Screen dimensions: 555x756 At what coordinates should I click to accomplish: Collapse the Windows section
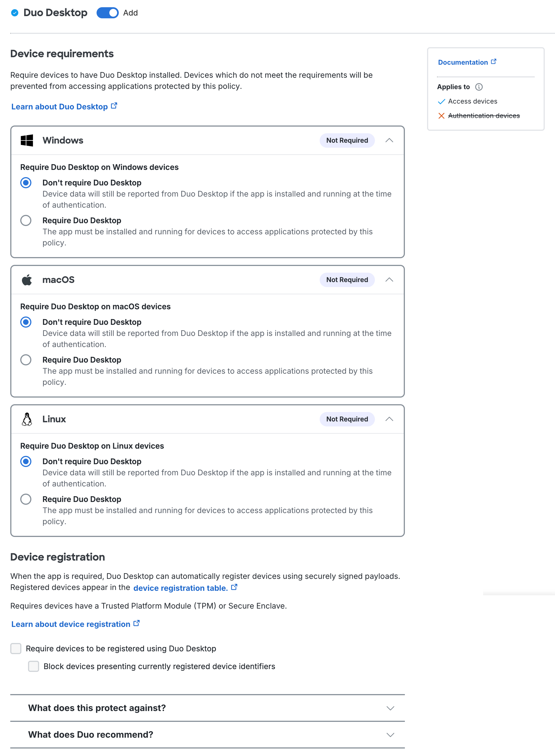click(389, 140)
